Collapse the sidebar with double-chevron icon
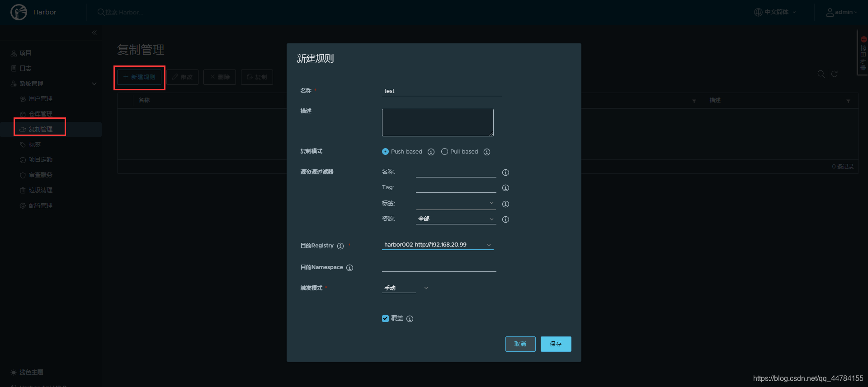Viewport: 868px width, 387px height. [x=94, y=33]
